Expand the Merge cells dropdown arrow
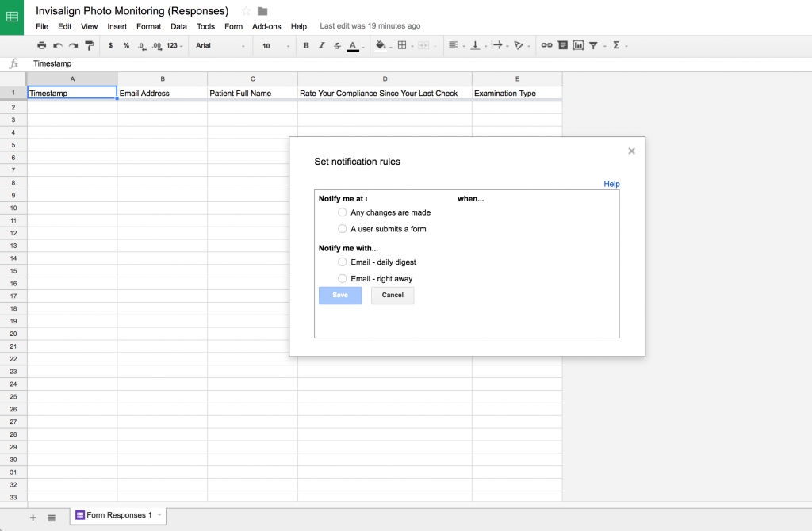The image size is (812, 531). (435, 46)
